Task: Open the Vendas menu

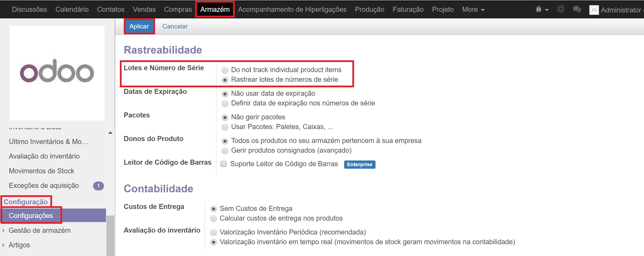Action: (144, 9)
